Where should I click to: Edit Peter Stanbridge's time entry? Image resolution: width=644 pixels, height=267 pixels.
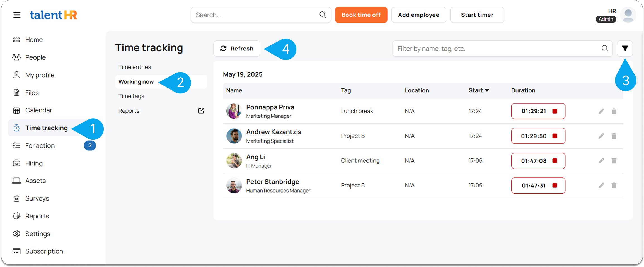[601, 186]
